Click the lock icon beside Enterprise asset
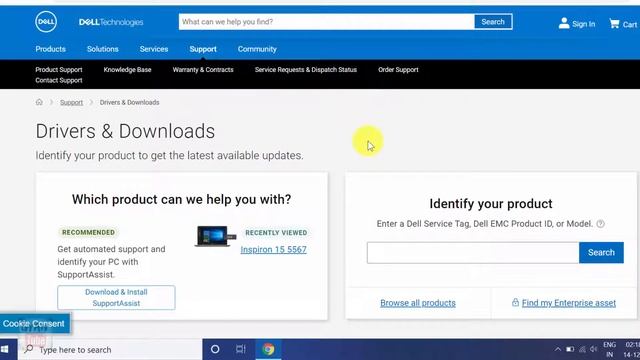640x360 pixels. pos(516,302)
